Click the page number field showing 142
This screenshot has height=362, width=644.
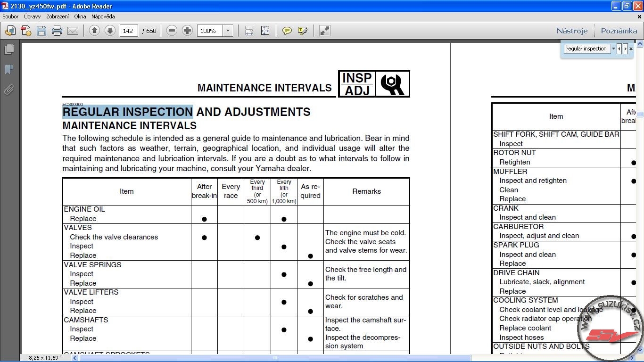point(129,31)
